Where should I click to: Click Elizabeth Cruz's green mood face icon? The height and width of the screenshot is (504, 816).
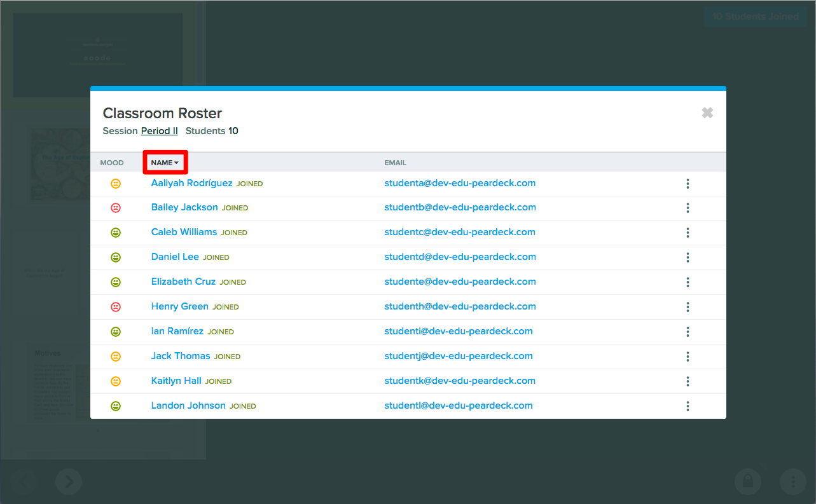tap(116, 282)
